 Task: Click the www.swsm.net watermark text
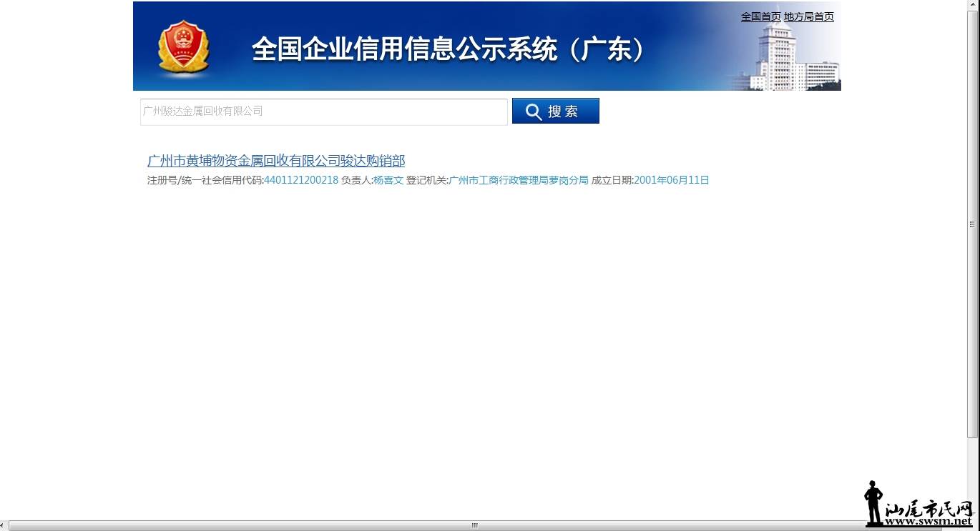(x=928, y=521)
